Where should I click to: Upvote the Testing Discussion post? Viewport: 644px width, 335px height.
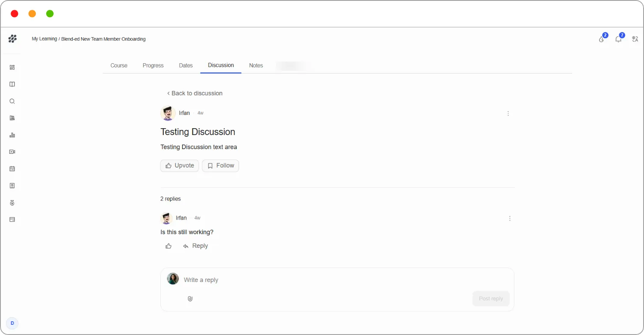[180, 166]
